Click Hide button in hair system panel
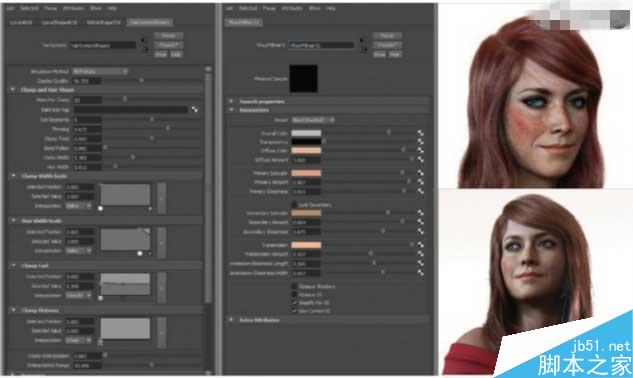This screenshot has width=633, height=378. 176,54
